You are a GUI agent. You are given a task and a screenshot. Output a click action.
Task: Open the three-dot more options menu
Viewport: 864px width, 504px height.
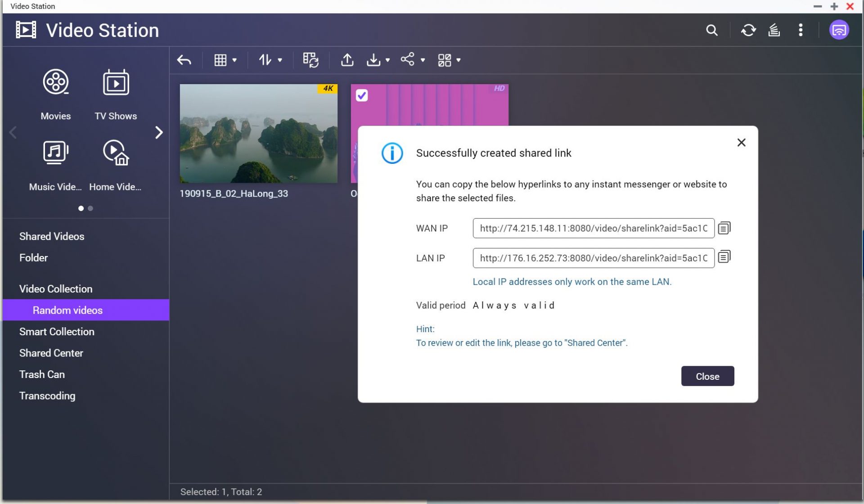(x=800, y=30)
